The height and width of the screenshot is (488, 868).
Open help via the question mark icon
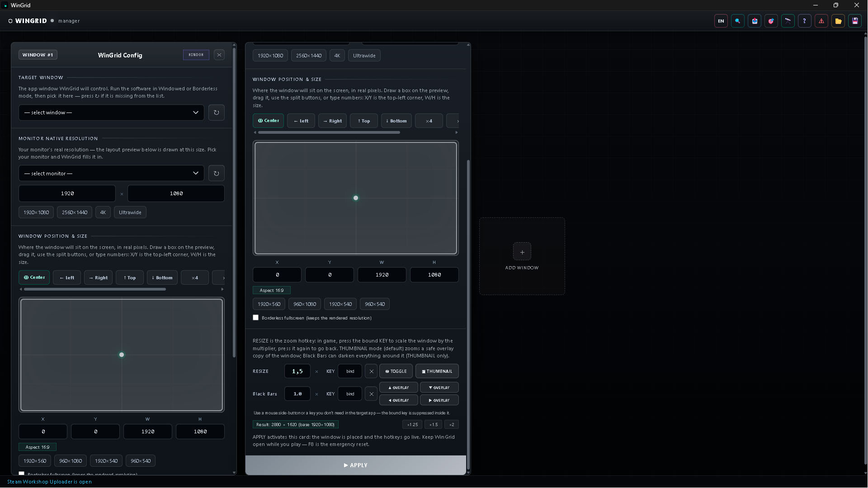tap(804, 21)
